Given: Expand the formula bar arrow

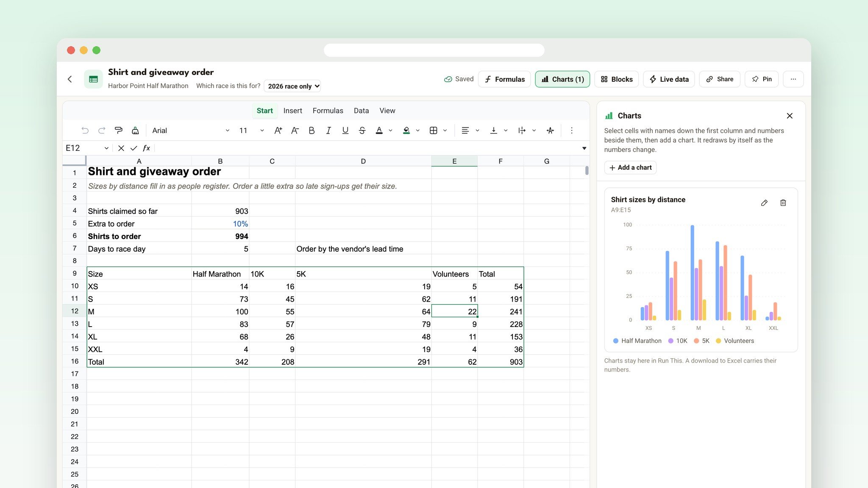Looking at the screenshot, I should [x=584, y=148].
